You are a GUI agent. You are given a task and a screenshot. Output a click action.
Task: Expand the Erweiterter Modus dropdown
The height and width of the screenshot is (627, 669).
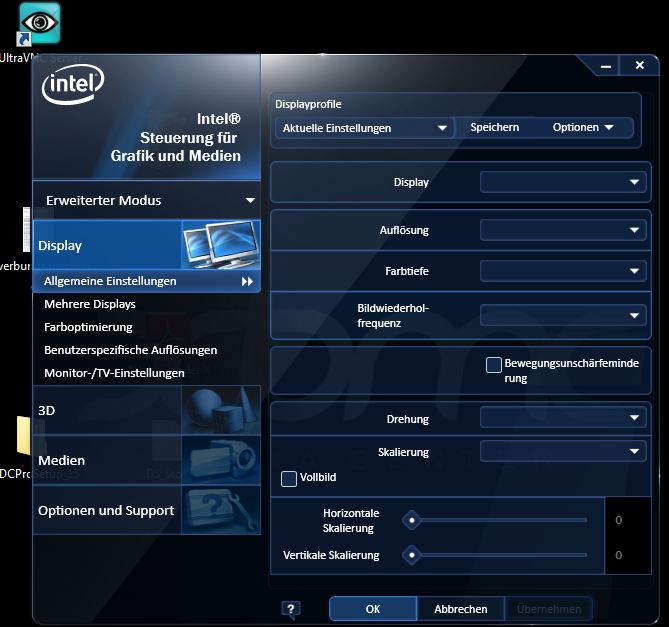tap(146, 200)
